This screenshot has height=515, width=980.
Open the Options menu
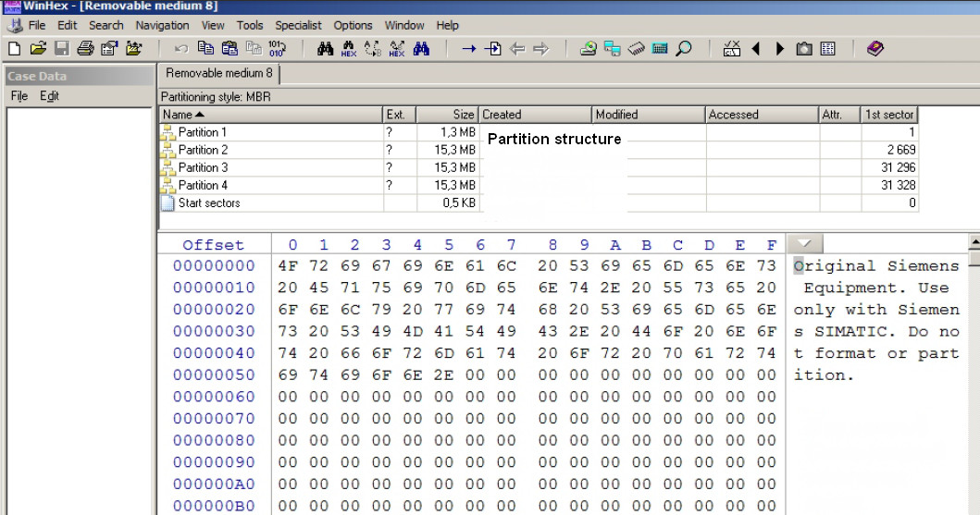353,26
